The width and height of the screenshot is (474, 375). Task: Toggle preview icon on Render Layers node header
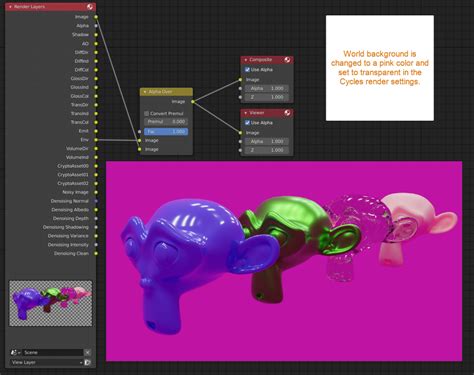click(90, 7)
